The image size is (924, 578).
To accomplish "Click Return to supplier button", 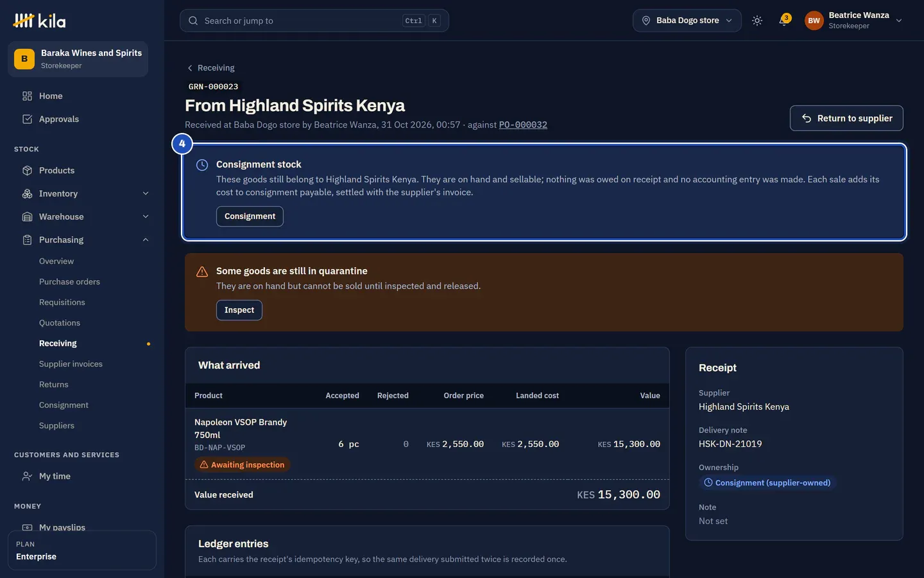I will click(x=846, y=118).
